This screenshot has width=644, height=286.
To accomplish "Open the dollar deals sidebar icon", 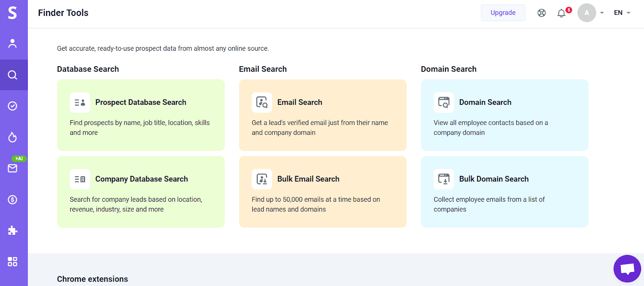I will [x=13, y=200].
